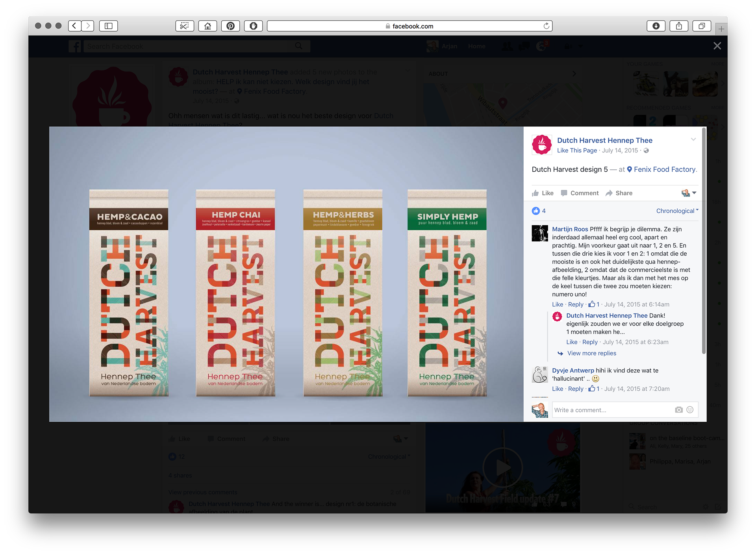Click the shield extension icon in toolbar
This screenshot has height=554, width=756.
click(x=253, y=26)
